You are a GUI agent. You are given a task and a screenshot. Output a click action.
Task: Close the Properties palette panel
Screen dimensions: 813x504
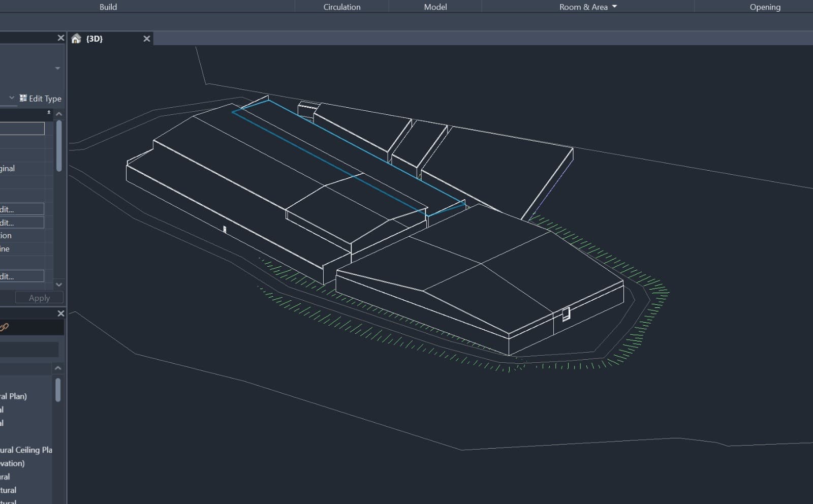coord(61,38)
